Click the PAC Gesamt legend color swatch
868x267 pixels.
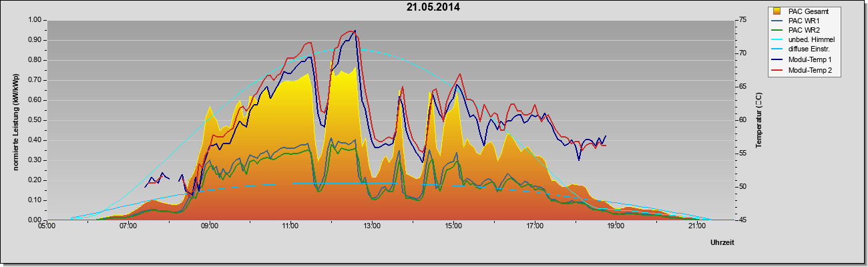click(x=777, y=11)
